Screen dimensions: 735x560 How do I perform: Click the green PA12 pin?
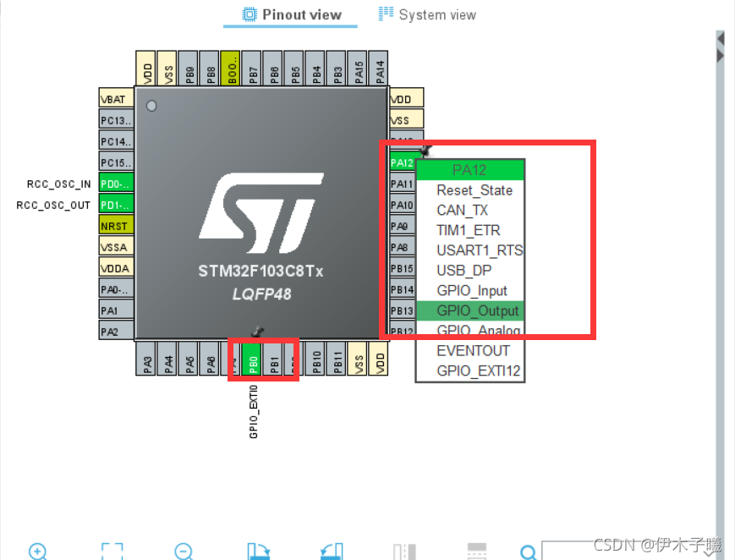coord(403,162)
